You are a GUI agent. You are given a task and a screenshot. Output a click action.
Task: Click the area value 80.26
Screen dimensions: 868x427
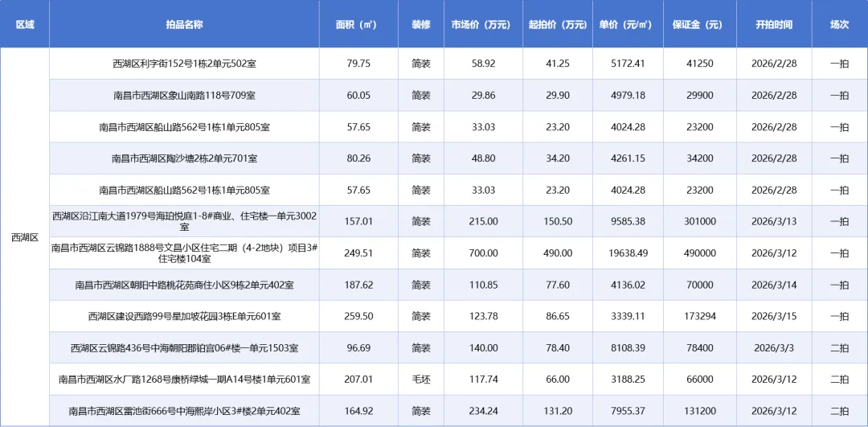(358, 158)
